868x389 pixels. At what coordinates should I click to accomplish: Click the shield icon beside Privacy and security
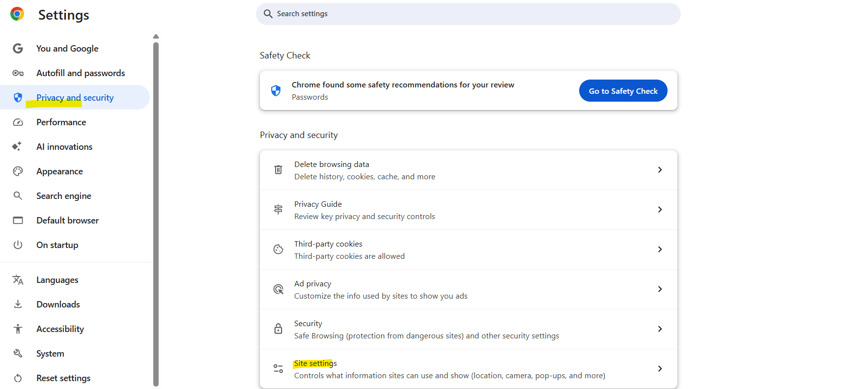click(x=18, y=97)
